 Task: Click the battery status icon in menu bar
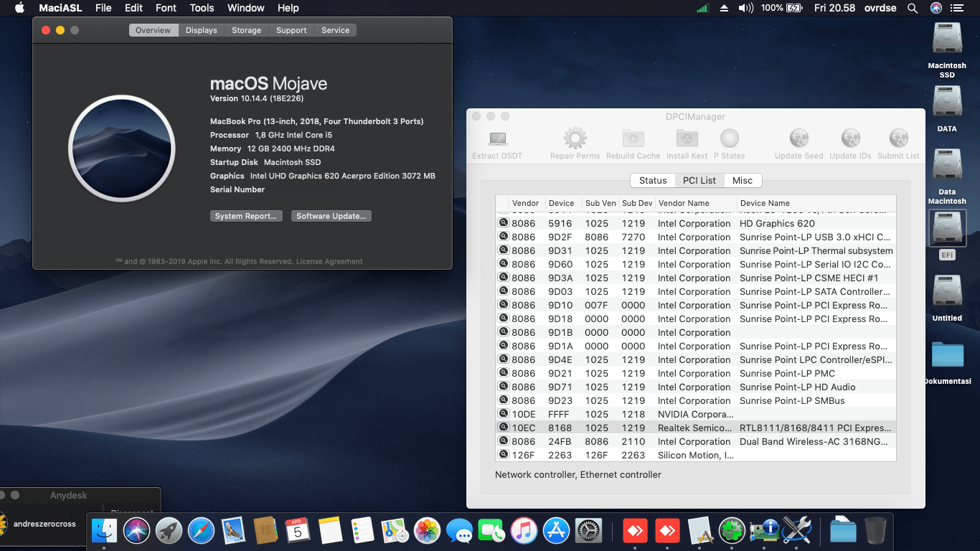794,8
